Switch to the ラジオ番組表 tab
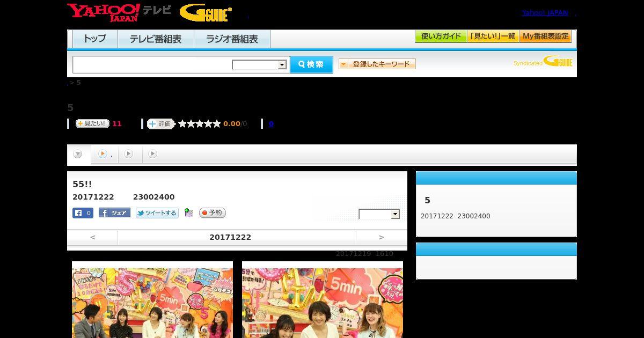Screen dimensions: 644x338 [232, 39]
